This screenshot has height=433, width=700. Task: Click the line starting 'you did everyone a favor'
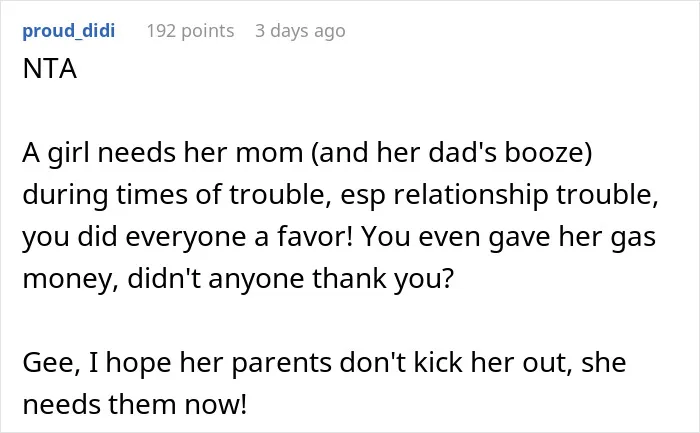(339, 237)
